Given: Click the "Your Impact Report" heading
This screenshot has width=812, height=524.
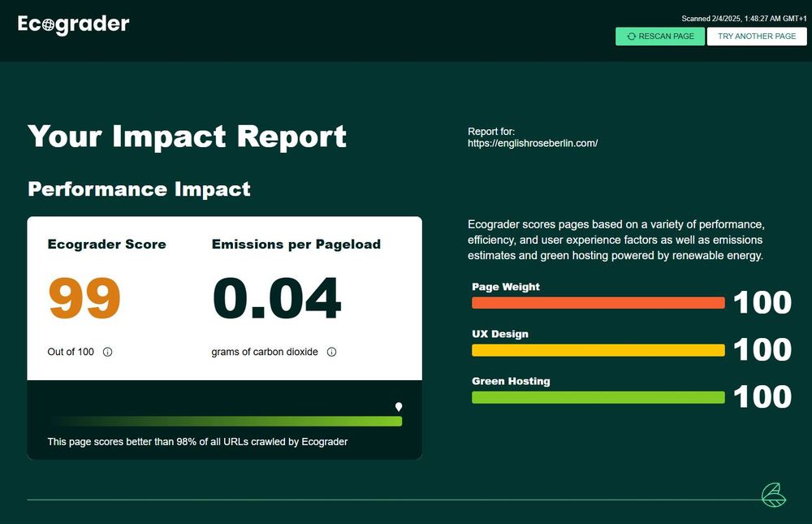Looking at the screenshot, I should tap(186, 136).
